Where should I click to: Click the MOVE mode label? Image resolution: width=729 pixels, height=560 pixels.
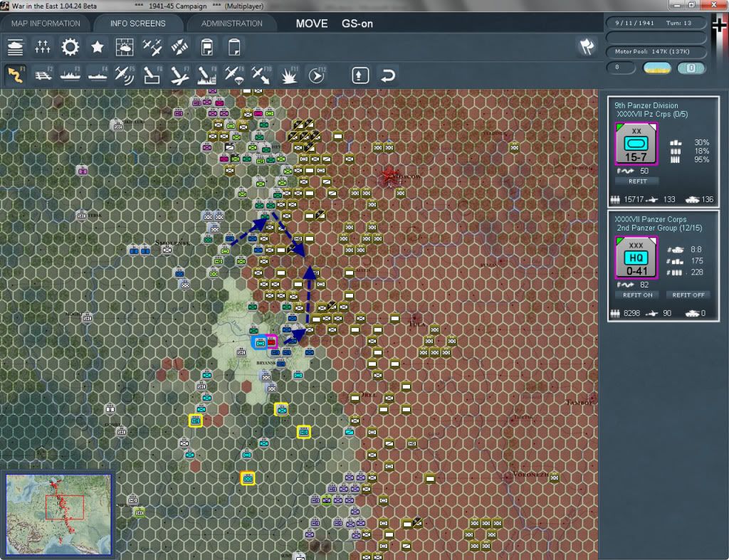pos(312,23)
